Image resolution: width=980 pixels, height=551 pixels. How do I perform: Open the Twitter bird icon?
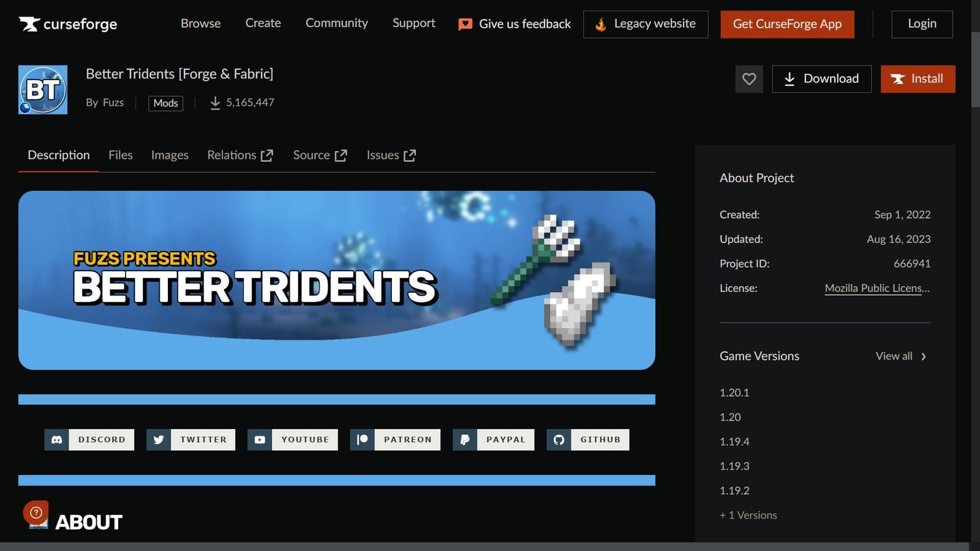pyautogui.click(x=159, y=439)
